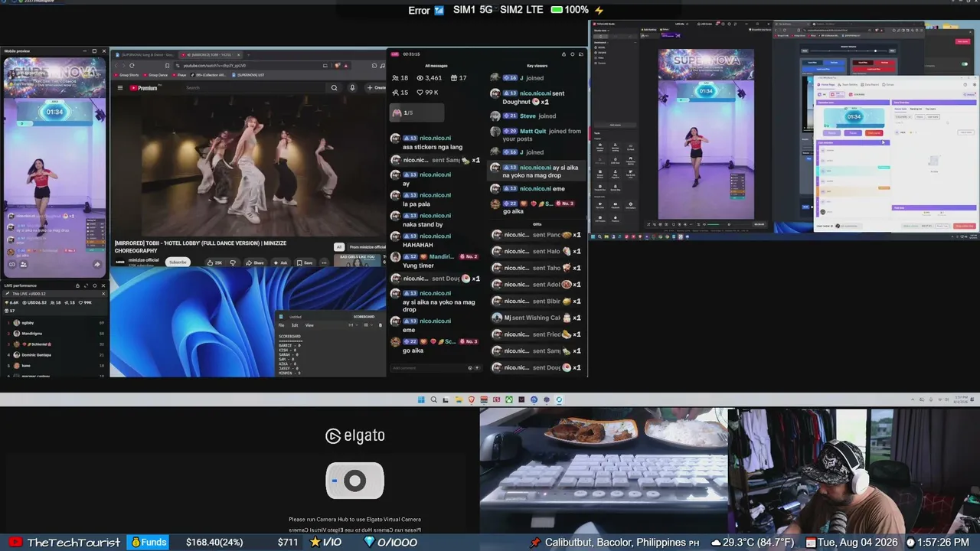Click 'Matt Quit' name in Key viewers
The image size is (980, 551).
coord(534,131)
